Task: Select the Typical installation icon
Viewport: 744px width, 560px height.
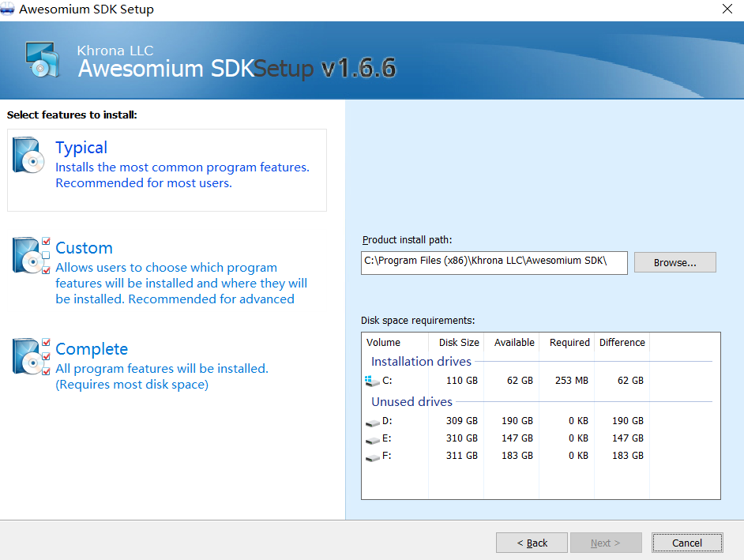Action: 28,155
